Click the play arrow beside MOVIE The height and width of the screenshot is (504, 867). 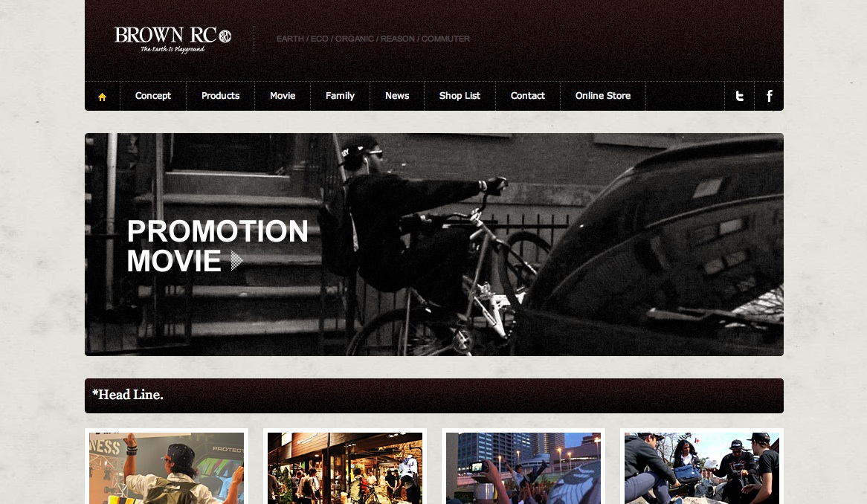pos(236,261)
